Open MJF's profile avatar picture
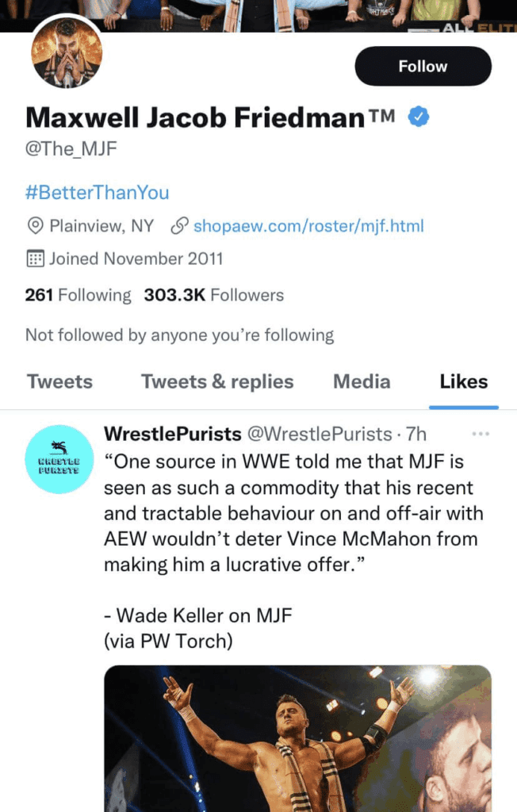This screenshot has width=517, height=812. pyautogui.click(x=67, y=53)
